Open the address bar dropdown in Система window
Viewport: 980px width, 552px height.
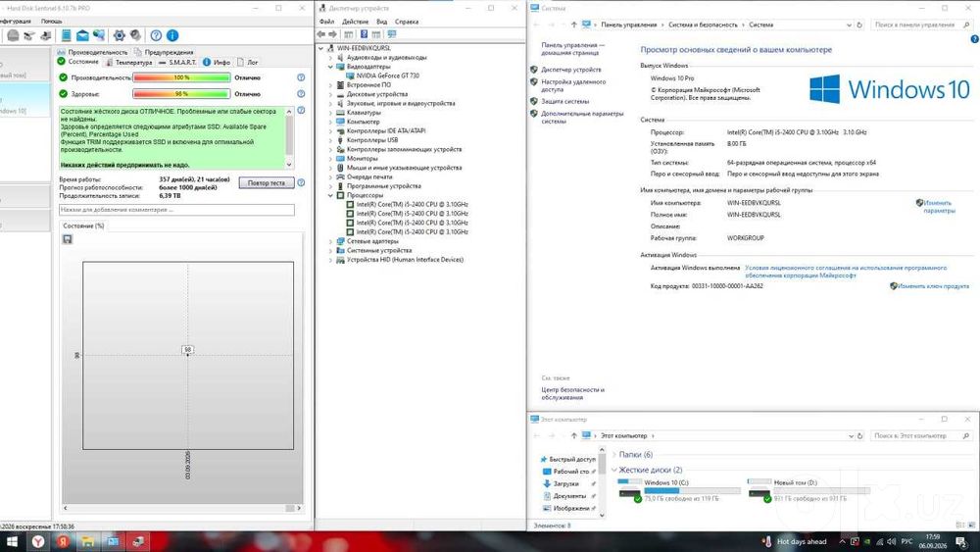point(849,25)
